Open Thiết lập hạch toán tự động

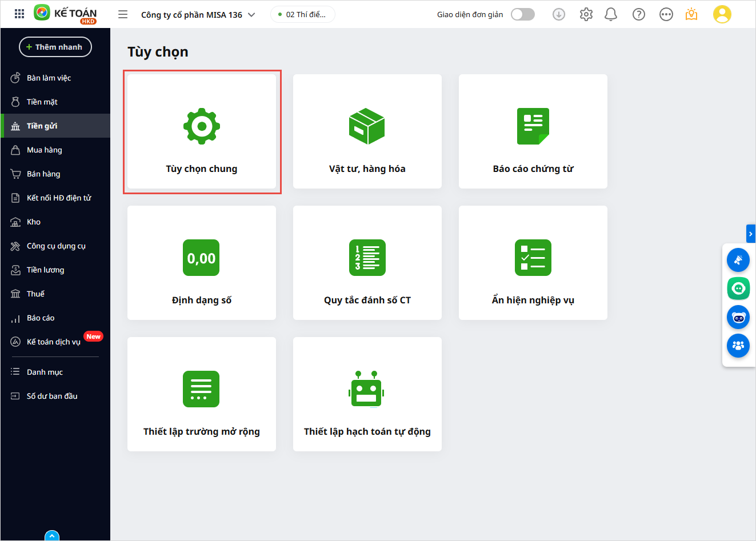click(367, 394)
